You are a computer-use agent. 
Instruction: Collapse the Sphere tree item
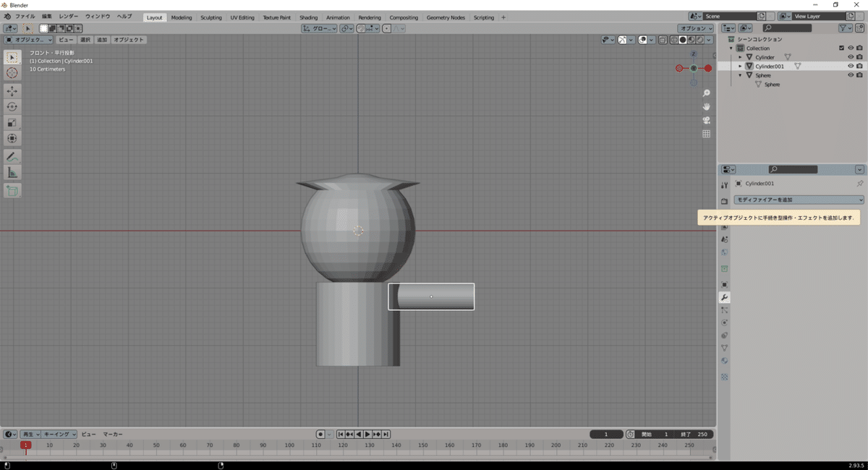[x=740, y=75]
